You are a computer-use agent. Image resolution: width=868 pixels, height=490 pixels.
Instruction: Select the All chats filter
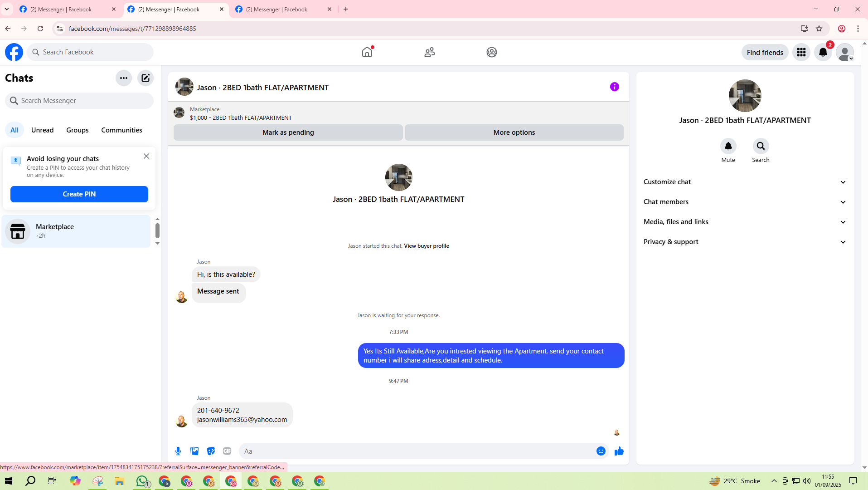[x=15, y=130]
